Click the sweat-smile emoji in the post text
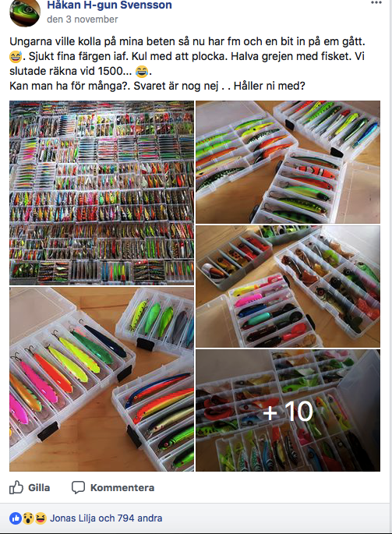The width and height of the screenshot is (392, 534). [x=16, y=57]
